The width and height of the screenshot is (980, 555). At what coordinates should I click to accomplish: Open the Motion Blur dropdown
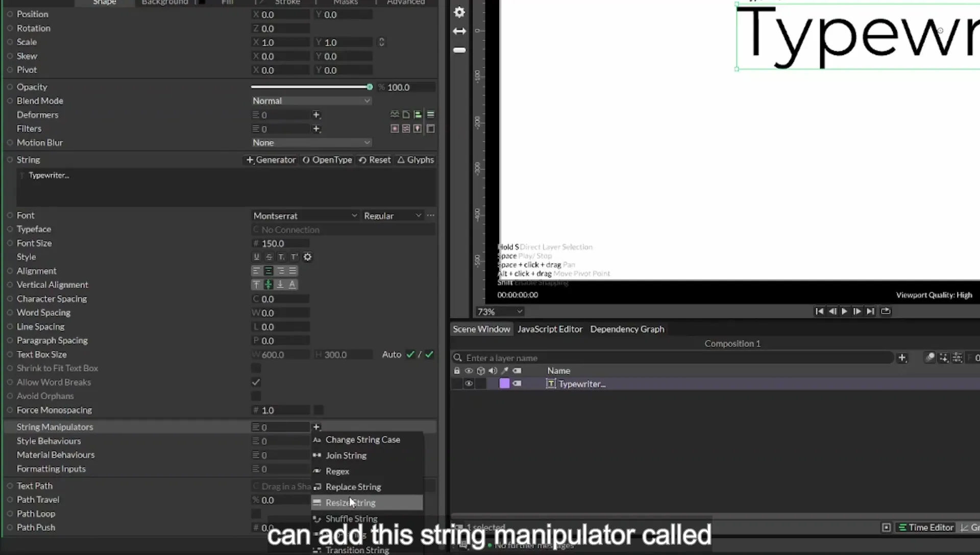pyautogui.click(x=311, y=143)
